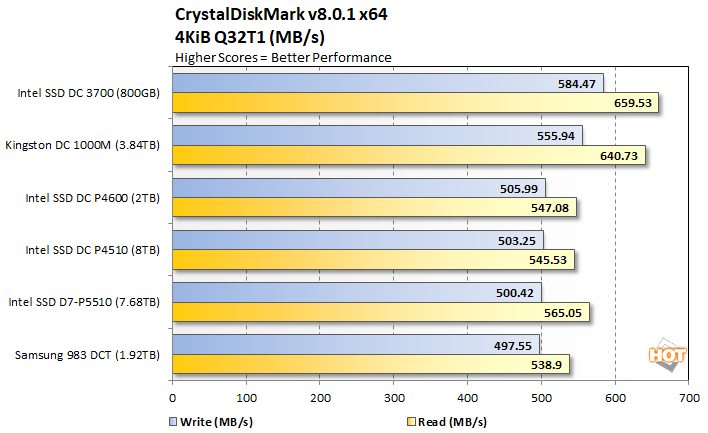Viewport: 708px width, 433px height.
Task: Click the axis tick label 700
Action: coord(689,398)
